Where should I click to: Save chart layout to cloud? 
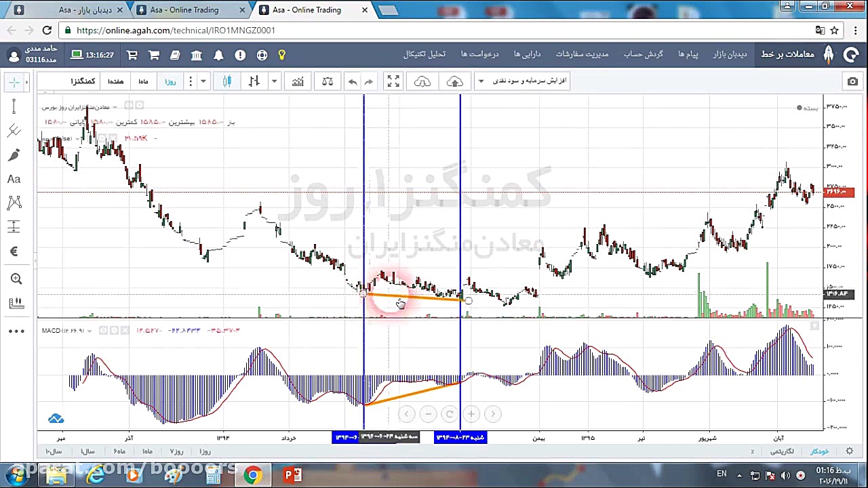(x=455, y=81)
